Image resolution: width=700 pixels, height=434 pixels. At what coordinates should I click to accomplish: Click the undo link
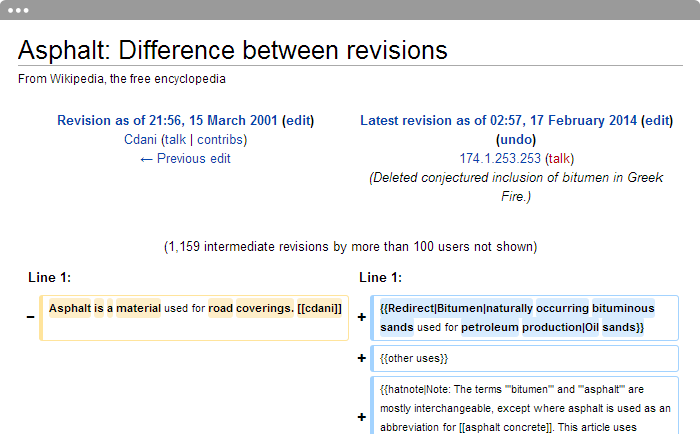[516, 140]
